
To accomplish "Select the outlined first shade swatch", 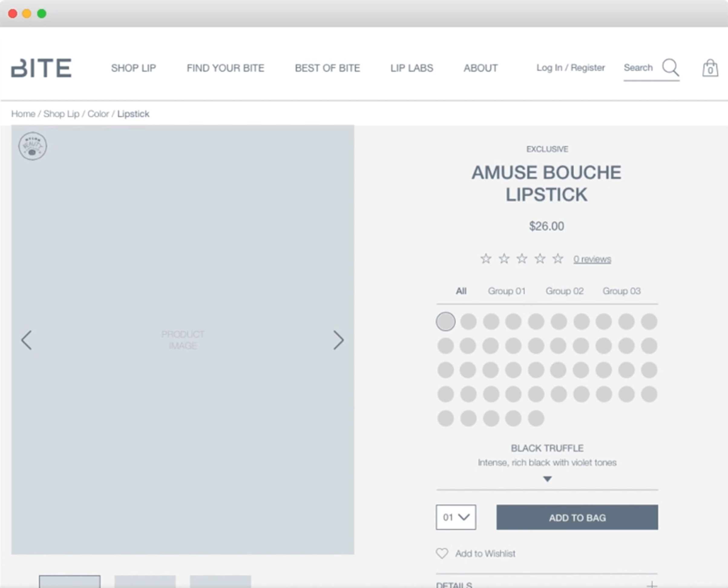I will pyautogui.click(x=445, y=322).
